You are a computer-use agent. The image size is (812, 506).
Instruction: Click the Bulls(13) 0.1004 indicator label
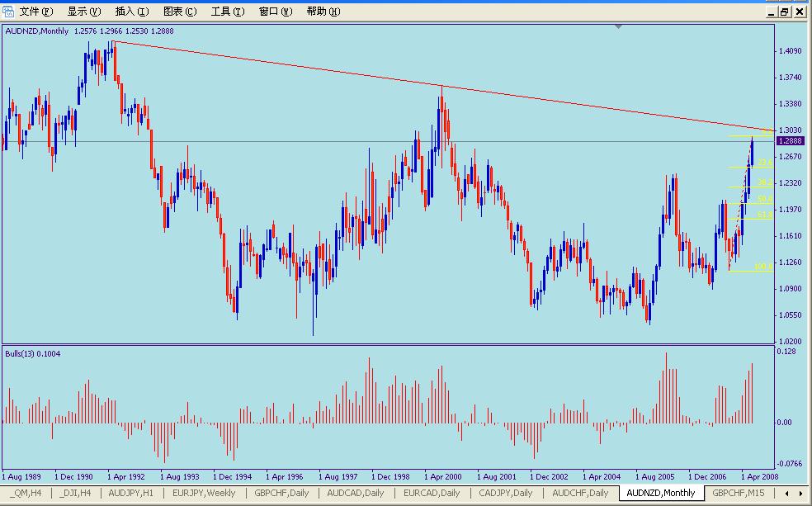point(33,354)
